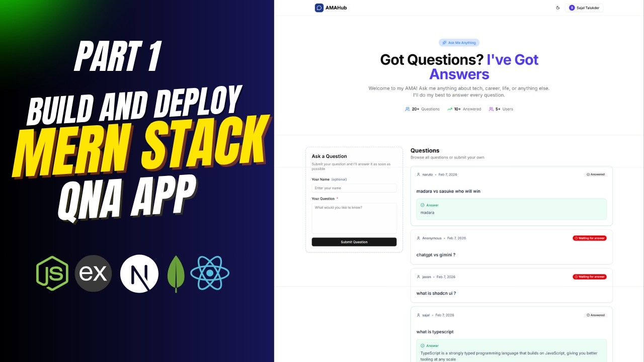Click the user icon next to naruto
Screen dimensions: 644x362
point(419,174)
